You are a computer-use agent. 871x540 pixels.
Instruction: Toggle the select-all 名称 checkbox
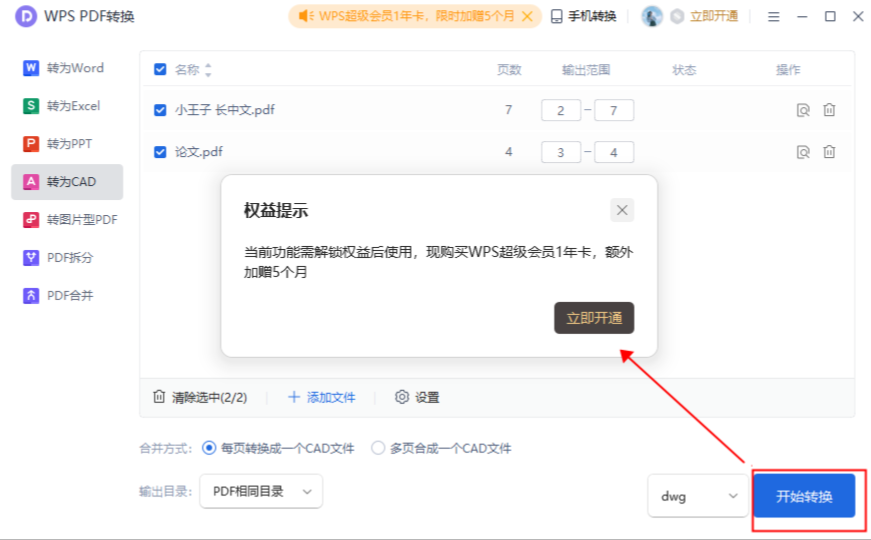[x=160, y=69]
